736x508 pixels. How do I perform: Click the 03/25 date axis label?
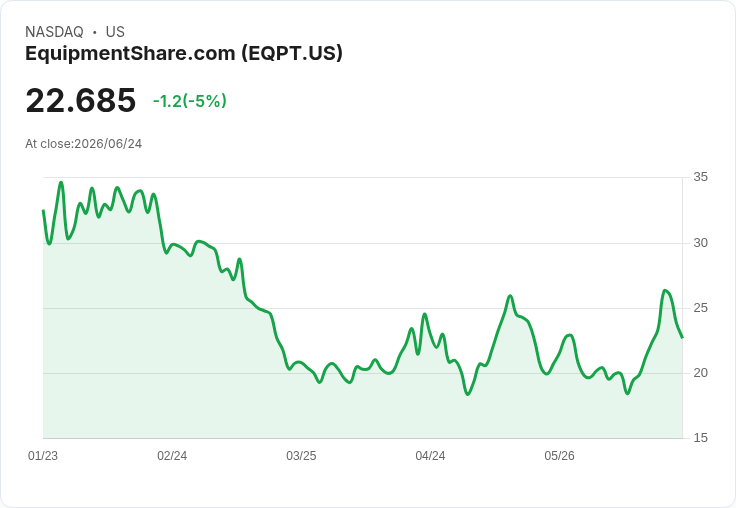[x=301, y=456]
